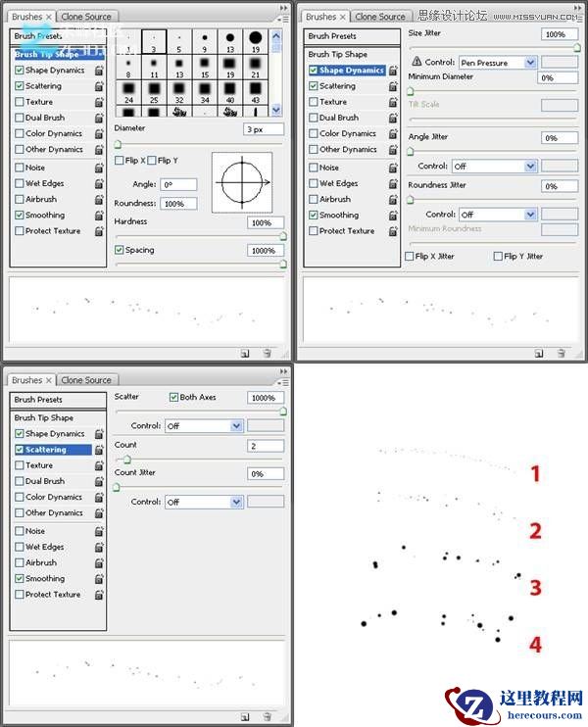Open Brush Presets in top-right panel
The width and height of the screenshot is (588, 727).
click(x=352, y=36)
